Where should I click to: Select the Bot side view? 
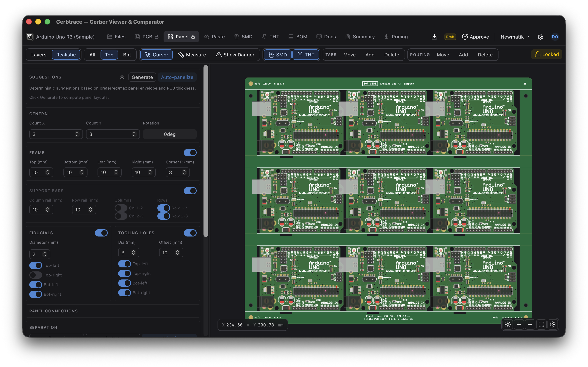click(x=127, y=55)
